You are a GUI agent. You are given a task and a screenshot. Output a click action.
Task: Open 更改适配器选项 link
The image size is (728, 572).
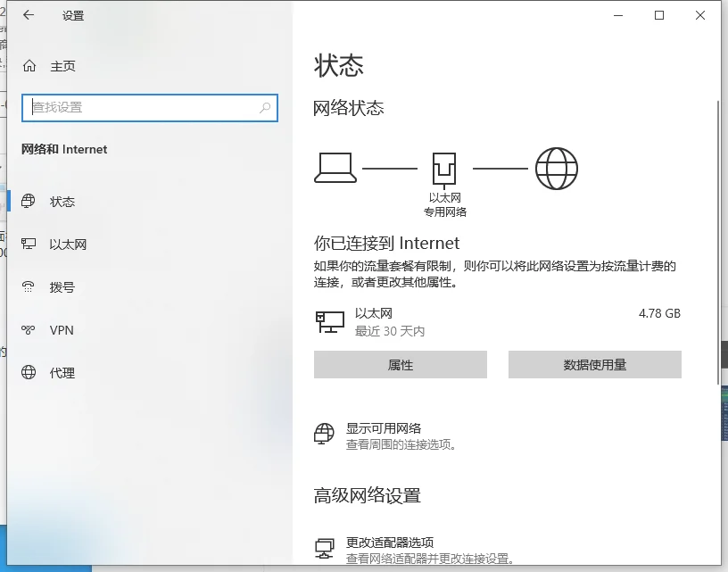coord(390,543)
